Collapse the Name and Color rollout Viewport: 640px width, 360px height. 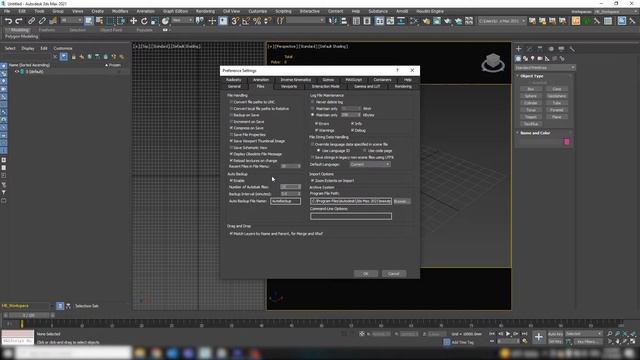535,133
